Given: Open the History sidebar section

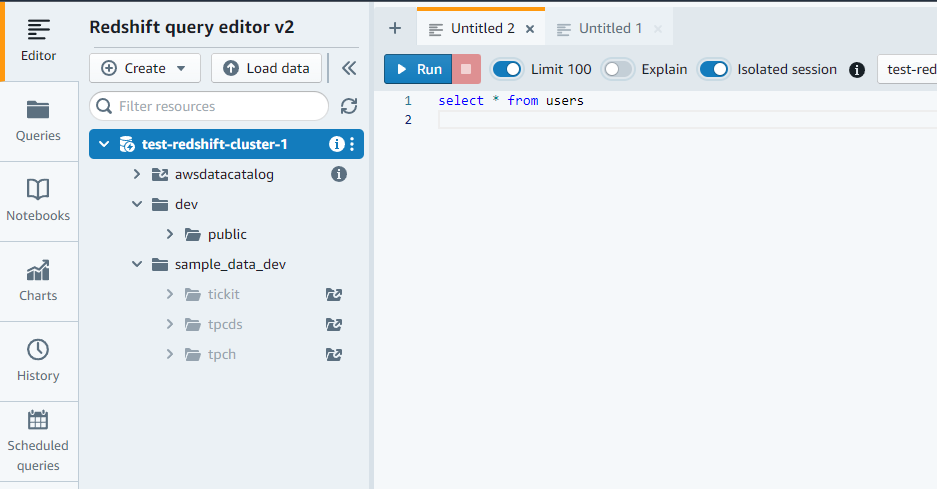Looking at the screenshot, I should tap(38, 362).
